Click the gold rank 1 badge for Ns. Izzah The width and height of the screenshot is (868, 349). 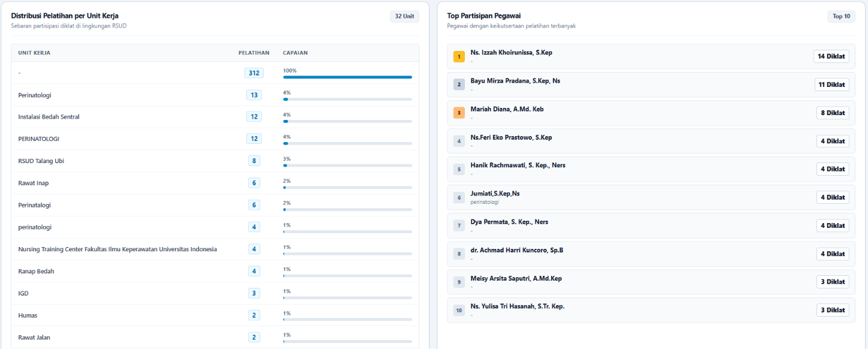(459, 56)
